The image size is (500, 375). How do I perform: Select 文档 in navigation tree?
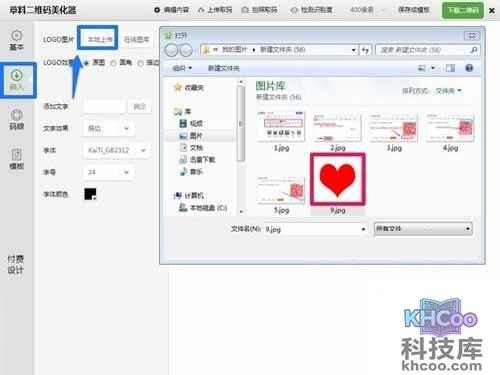pyautogui.click(x=191, y=147)
